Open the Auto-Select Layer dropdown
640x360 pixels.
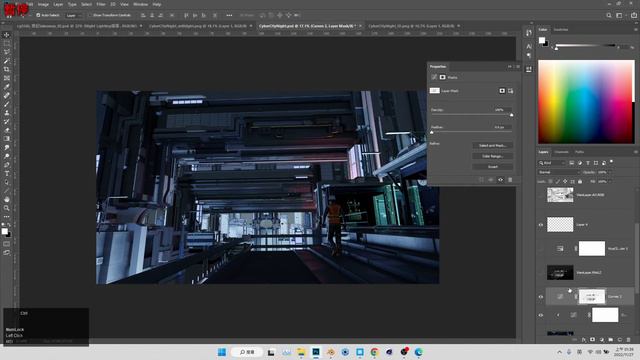(73, 15)
